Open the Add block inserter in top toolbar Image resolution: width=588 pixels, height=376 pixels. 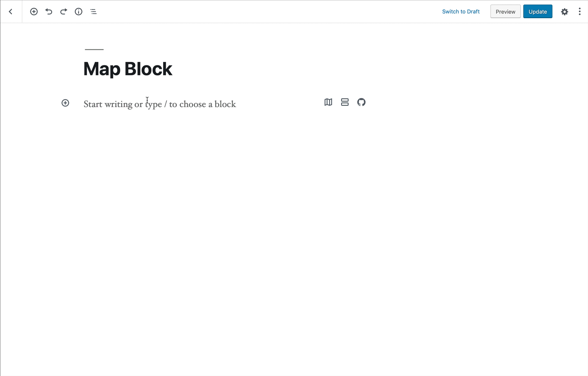pyautogui.click(x=34, y=12)
